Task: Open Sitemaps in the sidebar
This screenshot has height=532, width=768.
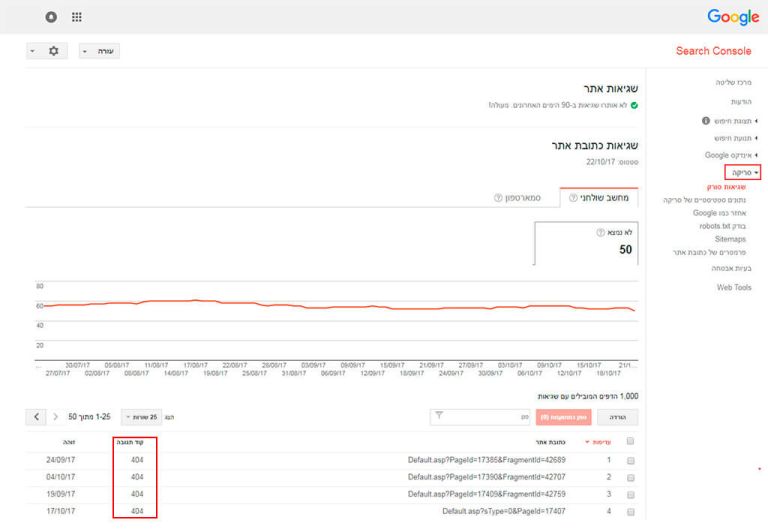Action: coord(730,239)
